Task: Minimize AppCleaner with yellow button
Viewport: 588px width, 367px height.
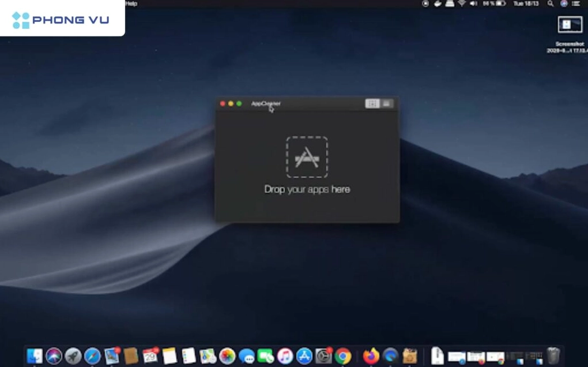Action: [x=231, y=103]
